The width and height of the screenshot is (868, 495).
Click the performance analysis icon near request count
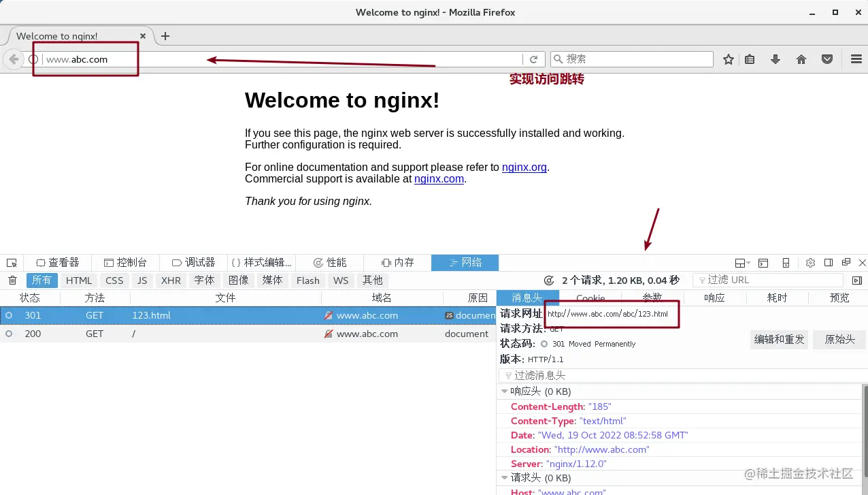click(550, 281)
